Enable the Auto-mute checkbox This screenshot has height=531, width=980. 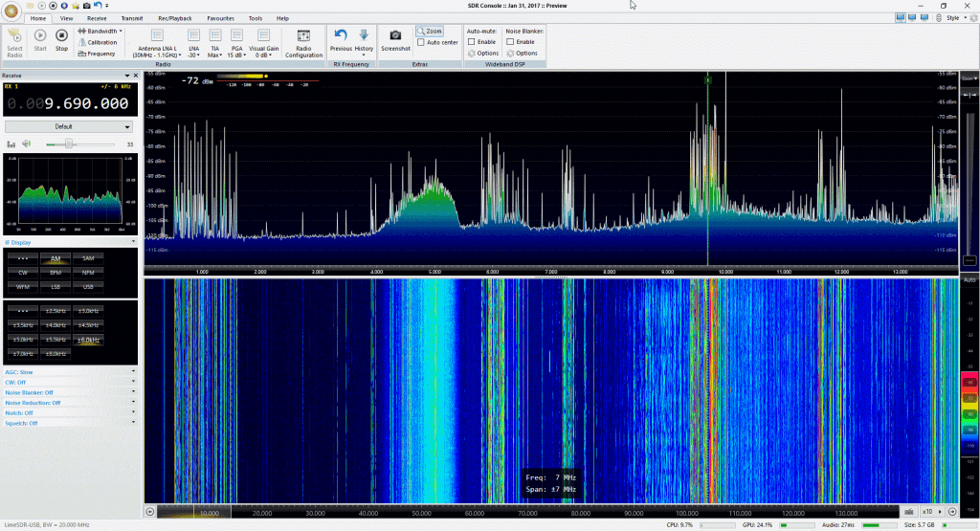click(471, 42)
